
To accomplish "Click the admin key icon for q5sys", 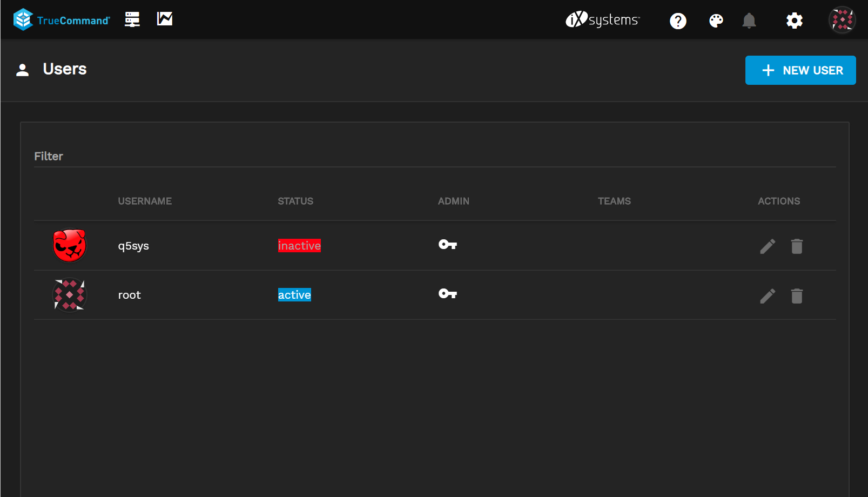I will pos(447,245).
